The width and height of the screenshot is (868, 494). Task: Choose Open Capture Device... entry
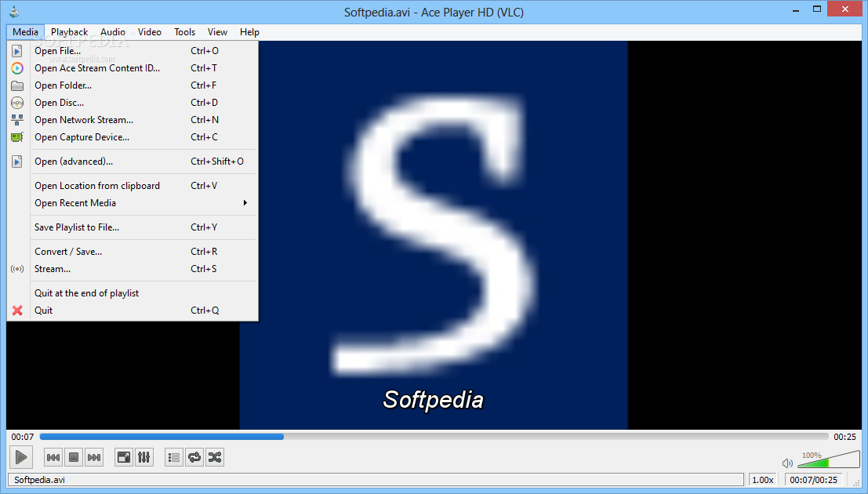click(133, 136)
